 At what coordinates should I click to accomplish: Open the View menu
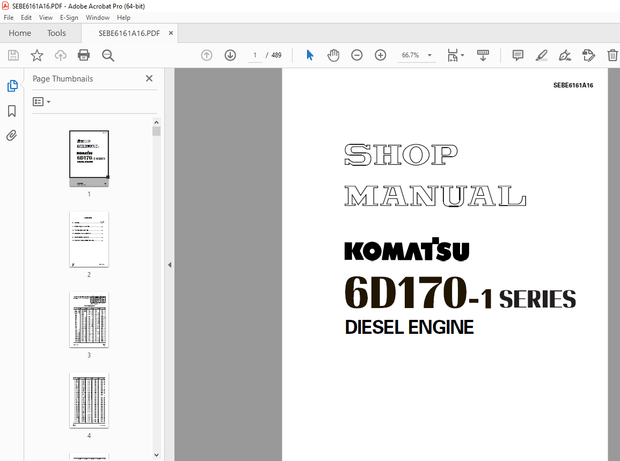click(45, 18)
